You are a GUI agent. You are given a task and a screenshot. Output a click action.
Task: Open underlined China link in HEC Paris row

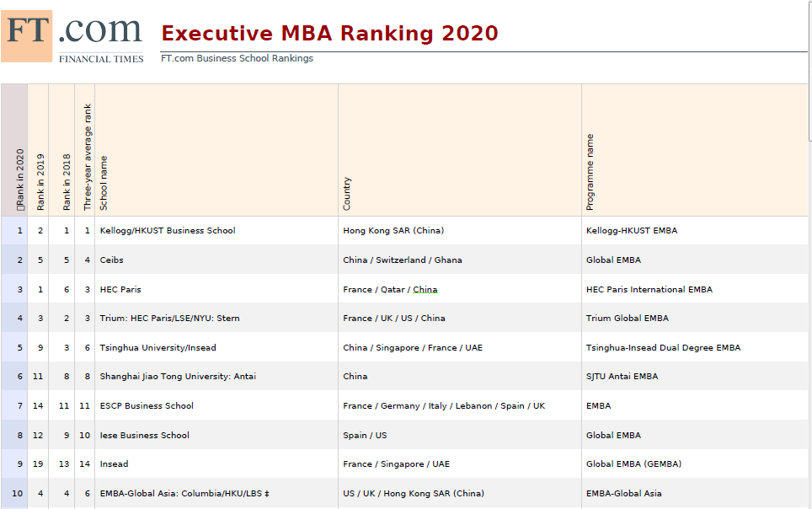(425, 289)
